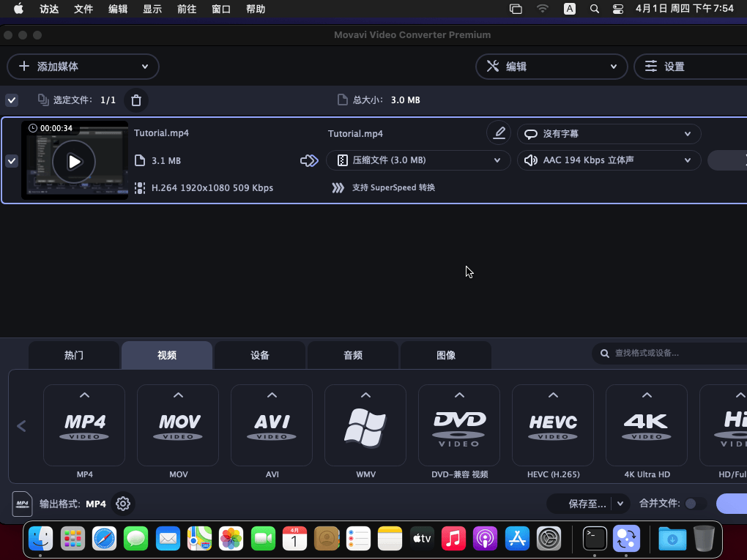
Task: Open the subtitle track dropdown
Action: click(x=609, y=134)
